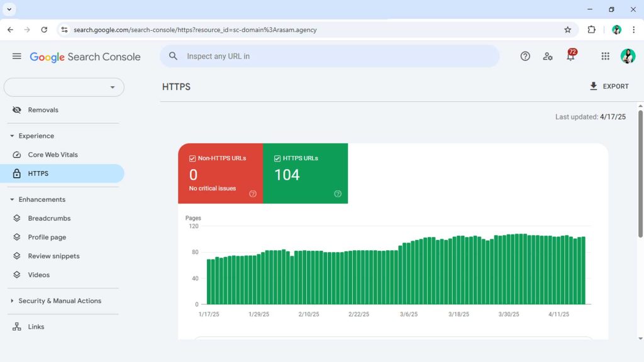Reload the page
The image size is (644, 362).
pyautogui.click(x=44, y=30)
